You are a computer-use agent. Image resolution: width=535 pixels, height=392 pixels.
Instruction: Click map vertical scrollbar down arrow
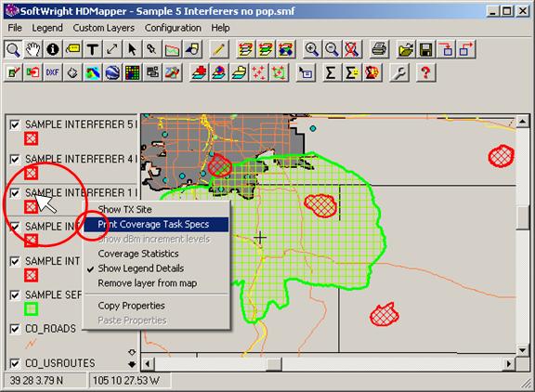522,350
